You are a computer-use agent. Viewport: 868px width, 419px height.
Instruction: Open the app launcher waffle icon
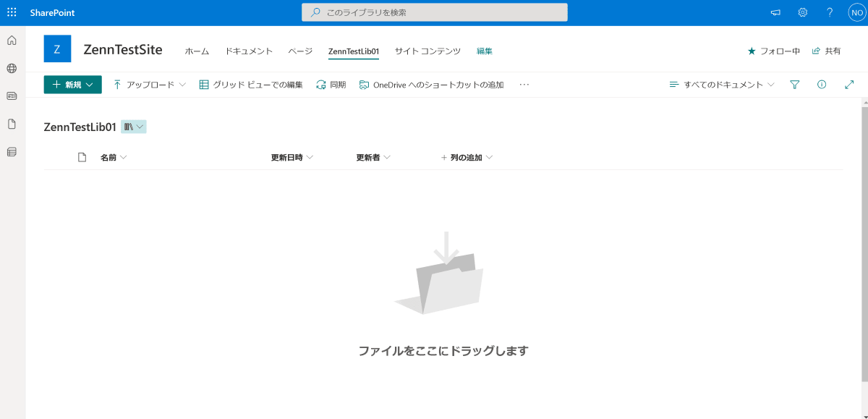tap(12, 12)
